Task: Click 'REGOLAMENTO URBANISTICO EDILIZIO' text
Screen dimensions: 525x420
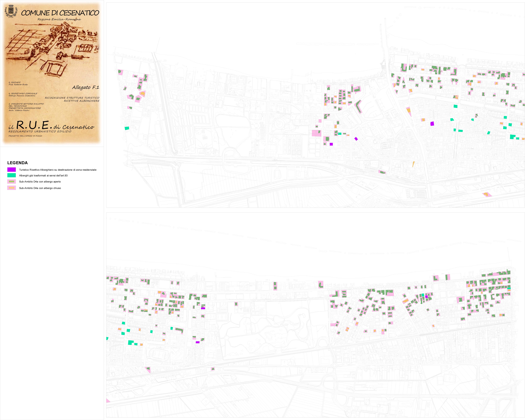Action: 40,131
